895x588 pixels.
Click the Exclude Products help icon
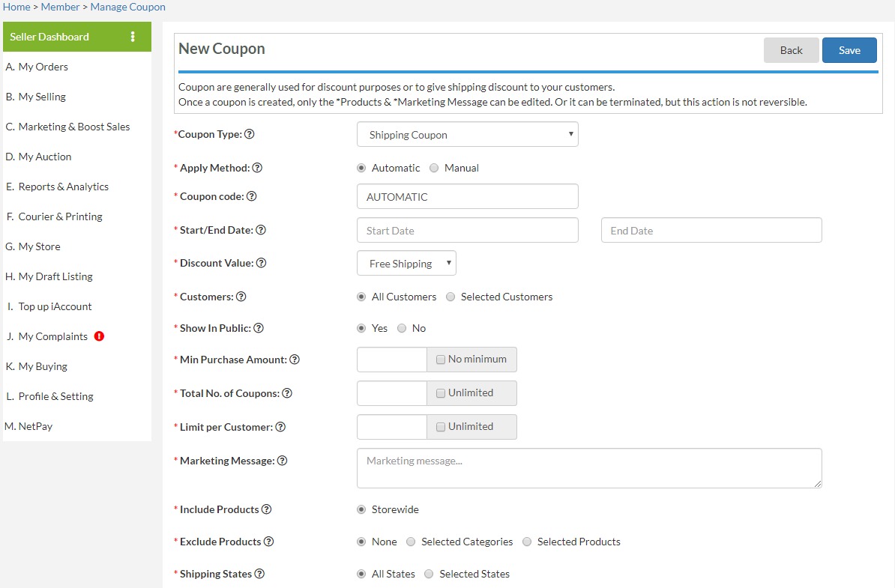[269, 542]
